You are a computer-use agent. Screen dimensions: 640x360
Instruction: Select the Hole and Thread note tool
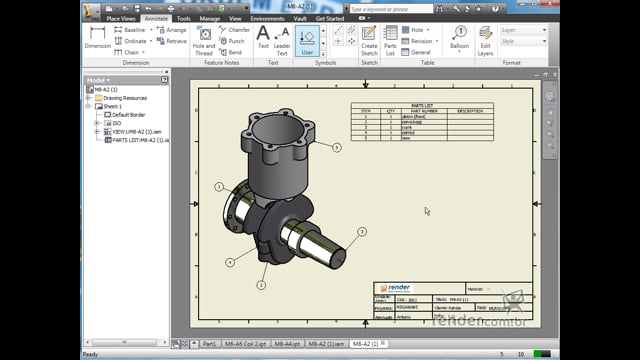point(204,41)
